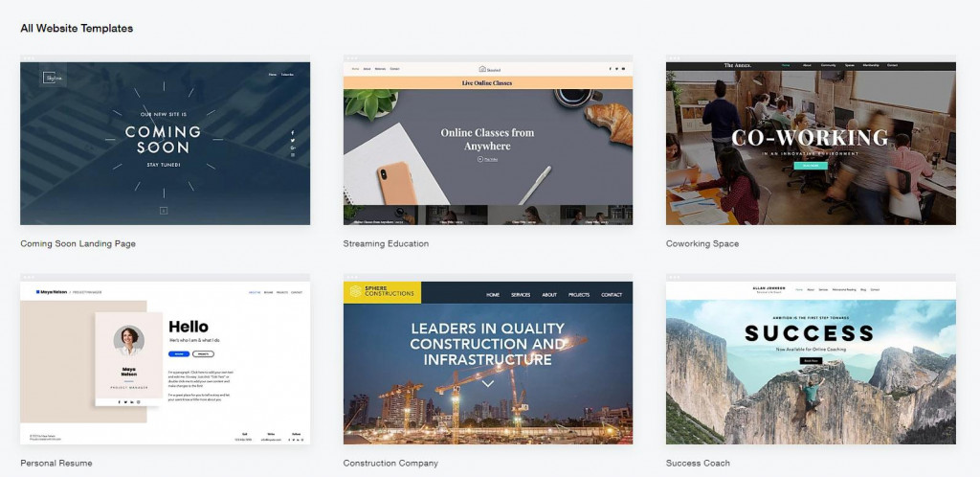Open the Success Coach template title
980x477 pixels.
tap(698, 464)
